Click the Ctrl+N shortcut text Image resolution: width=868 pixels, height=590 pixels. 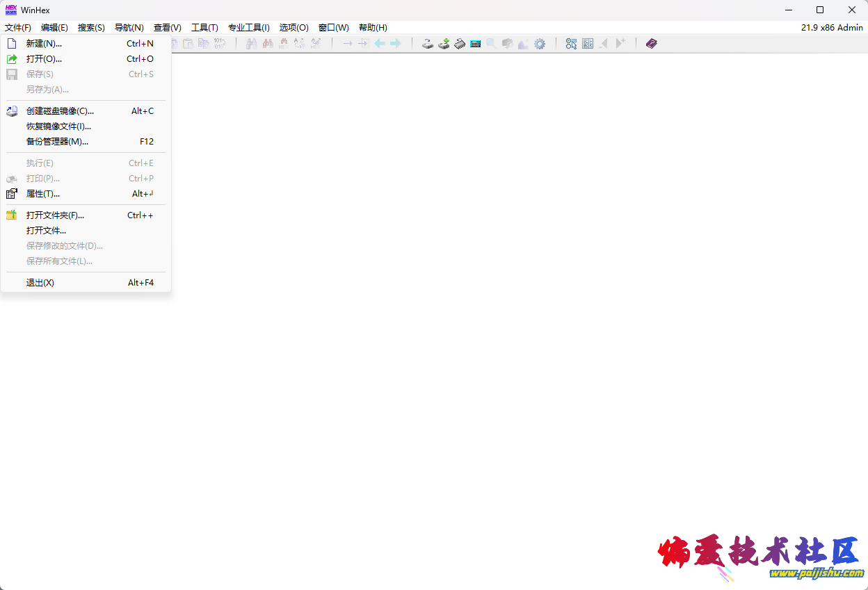[x=140, y=43]
